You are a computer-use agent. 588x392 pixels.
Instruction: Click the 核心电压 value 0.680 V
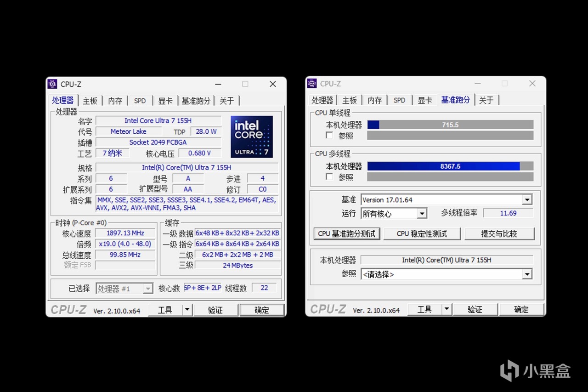pos(200,153)
